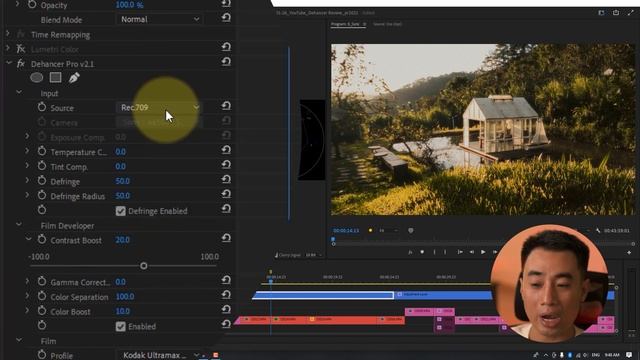Collapse the Film group
The width and height of the screenshot is (640, 360).
click(x=19, y=340)
